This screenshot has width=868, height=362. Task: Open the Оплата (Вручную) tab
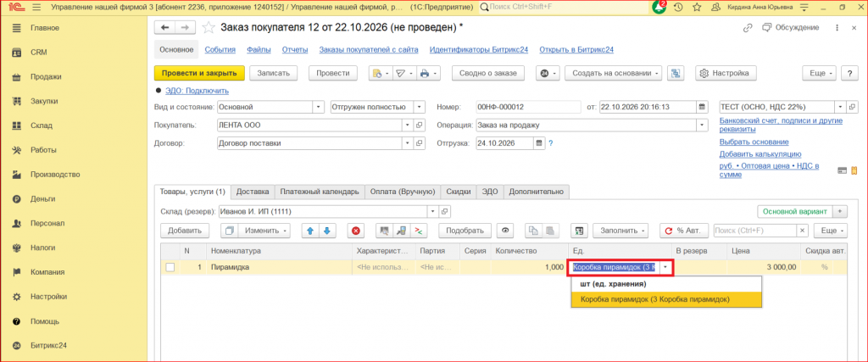[x=403, y=192]
